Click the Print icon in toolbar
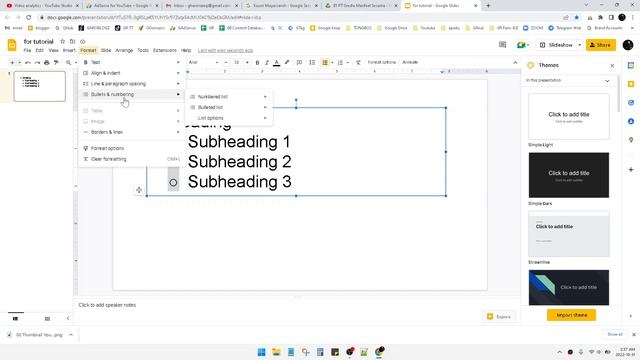 tap(47, 62)
